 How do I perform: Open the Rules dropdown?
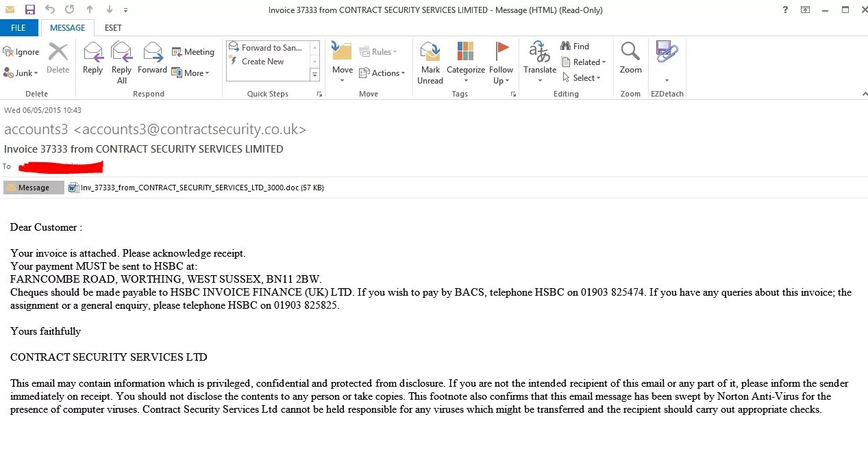coord(379,52)
